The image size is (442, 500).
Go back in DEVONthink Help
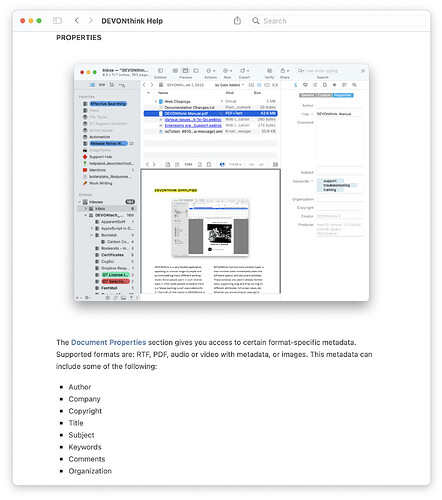point(77,21)
